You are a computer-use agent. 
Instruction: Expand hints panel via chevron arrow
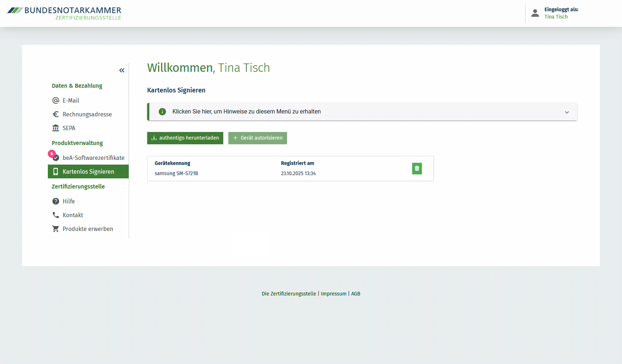(x=567, y=112)
